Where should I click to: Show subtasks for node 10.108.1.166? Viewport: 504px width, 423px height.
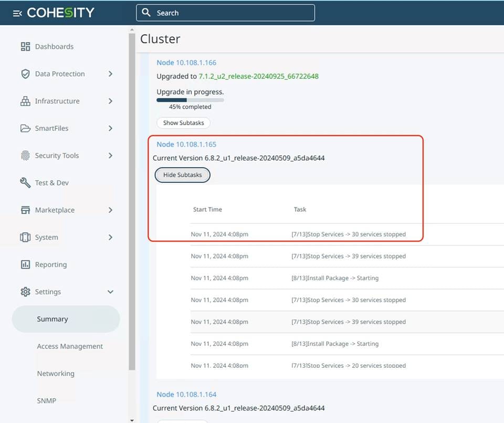(x=183, y=122)
